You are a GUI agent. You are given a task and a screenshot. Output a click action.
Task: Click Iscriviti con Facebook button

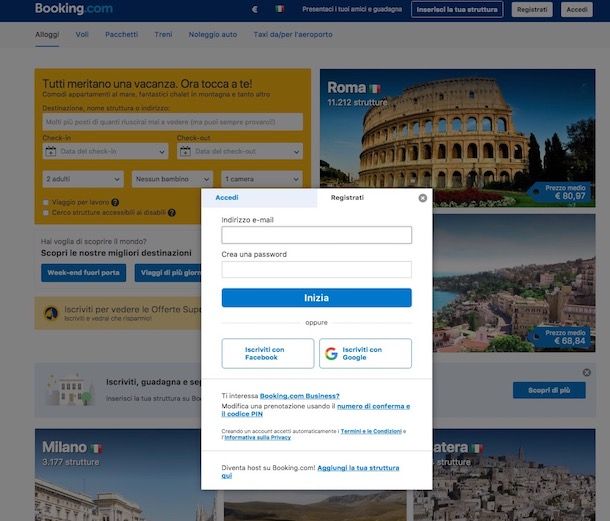coord(268,353)
